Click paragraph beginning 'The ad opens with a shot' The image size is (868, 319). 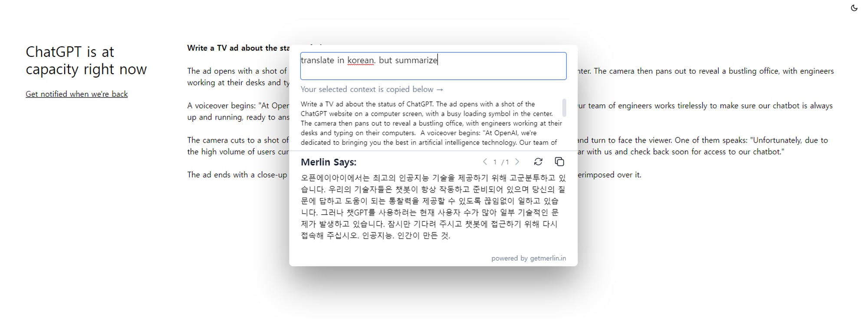tap(238, 77)
